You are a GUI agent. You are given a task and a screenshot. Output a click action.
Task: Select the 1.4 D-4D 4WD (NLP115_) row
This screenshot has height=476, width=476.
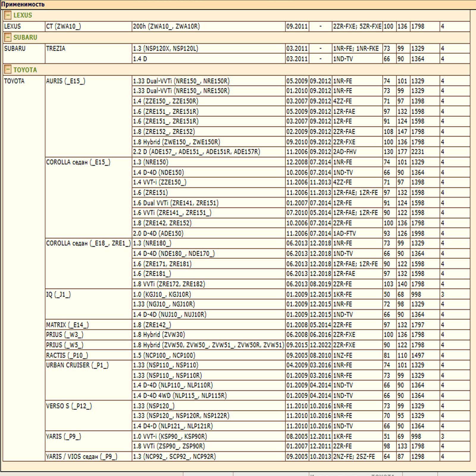click(180, 396)
